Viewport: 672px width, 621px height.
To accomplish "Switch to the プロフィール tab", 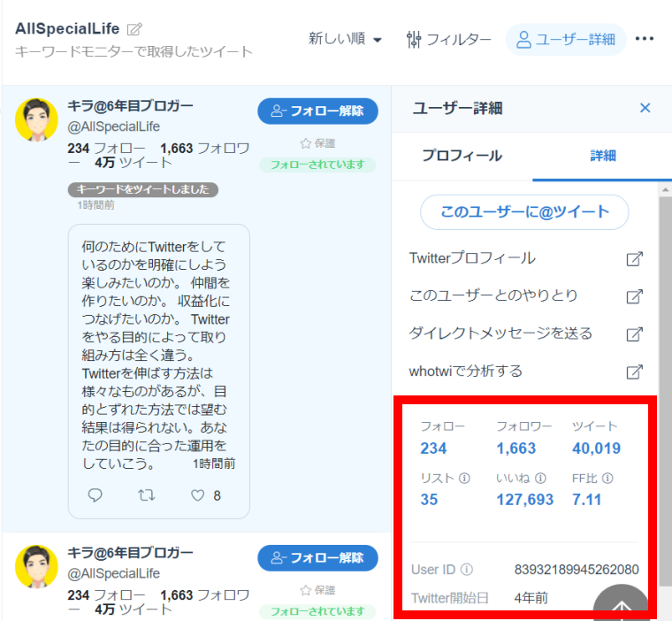I will point(462,156).
